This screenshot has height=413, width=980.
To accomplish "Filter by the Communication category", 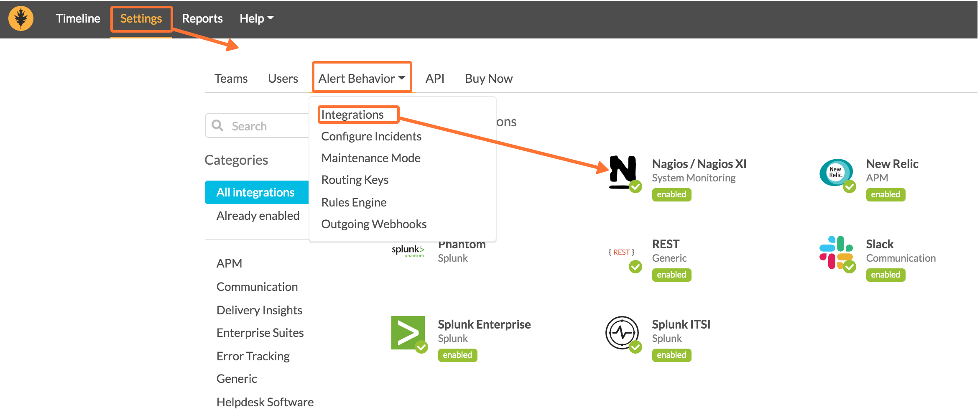I will 257,287.
